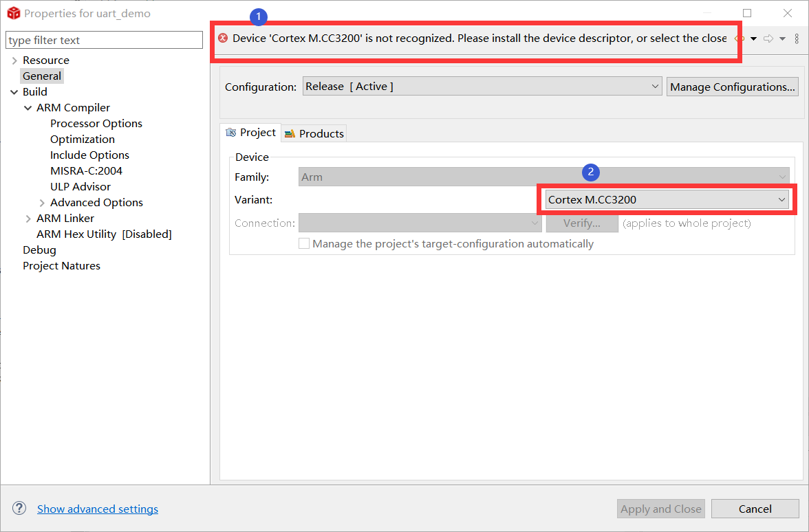
Task: Enable automatic target-configuration management
Action: (304, 243)
